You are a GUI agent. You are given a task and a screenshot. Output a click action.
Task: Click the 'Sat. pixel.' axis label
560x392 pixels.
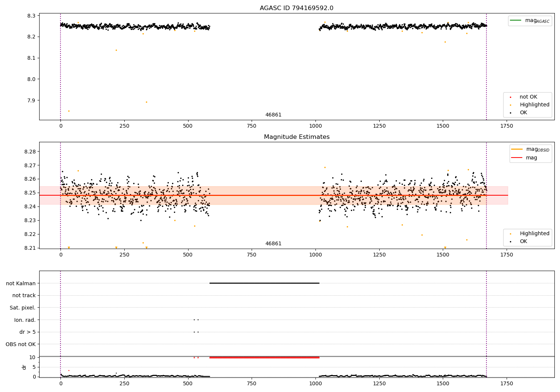pyautogui.click(x=23, y=308)
